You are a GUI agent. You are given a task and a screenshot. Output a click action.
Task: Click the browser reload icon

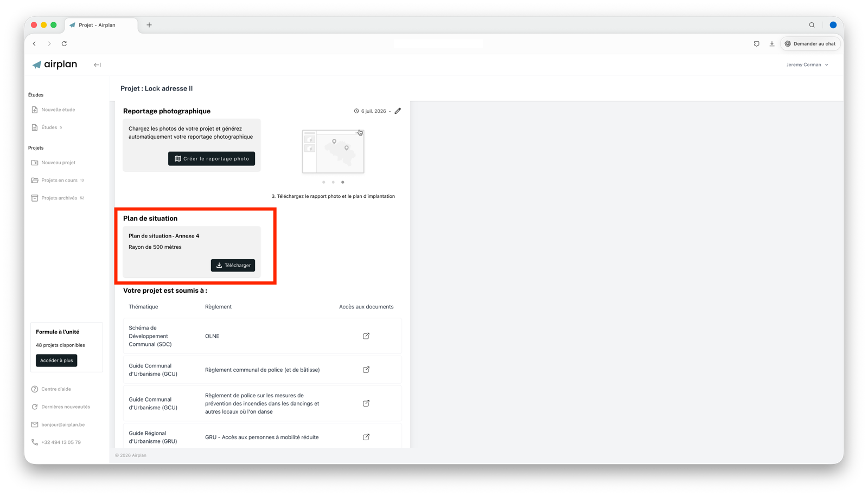click(x=64, y=43)
